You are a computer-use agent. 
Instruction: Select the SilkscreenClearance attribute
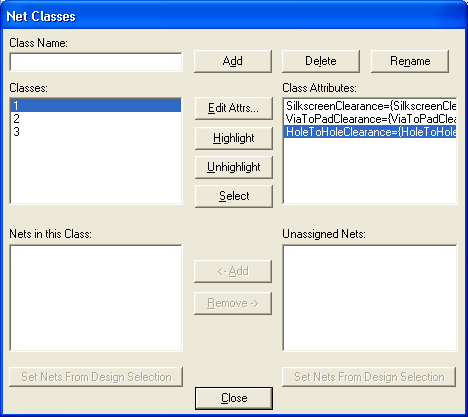(x=370, y=106)
